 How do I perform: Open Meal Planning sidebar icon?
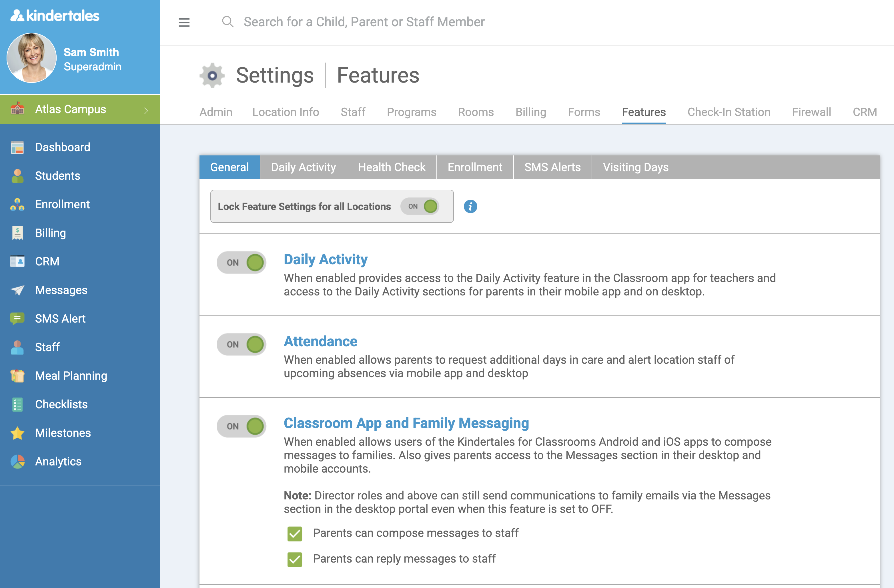[x=17, y=375]
